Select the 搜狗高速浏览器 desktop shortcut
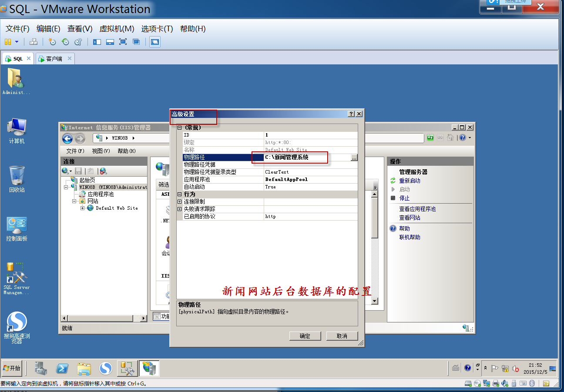Screen dimensions: 564x392 pos(17,328)
